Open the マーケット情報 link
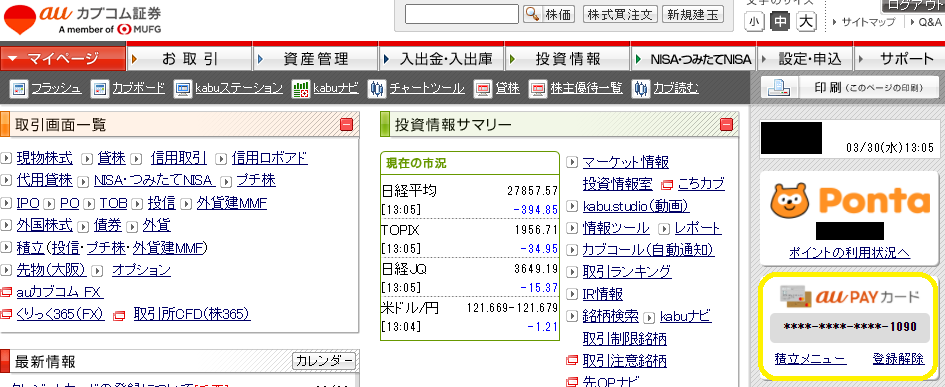The image size is (945, 387). click(626, 162)
